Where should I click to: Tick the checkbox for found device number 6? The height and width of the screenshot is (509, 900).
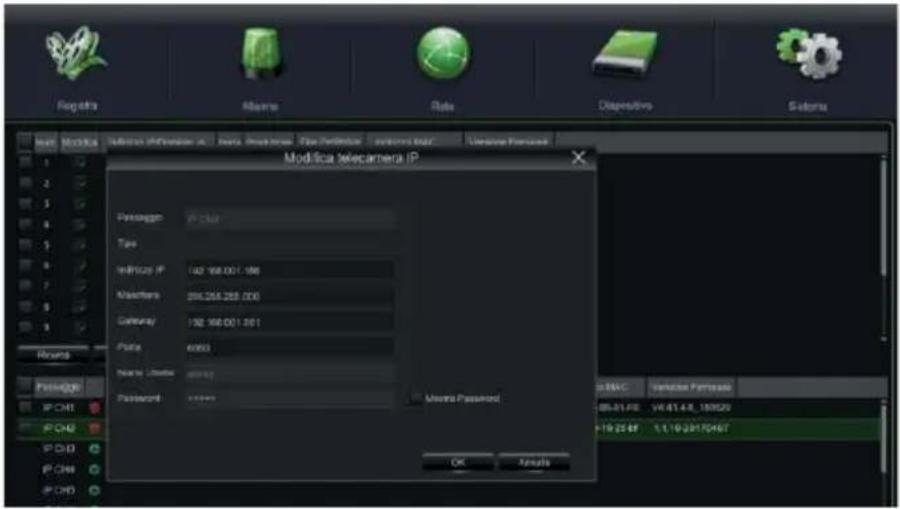click(25, 266)
